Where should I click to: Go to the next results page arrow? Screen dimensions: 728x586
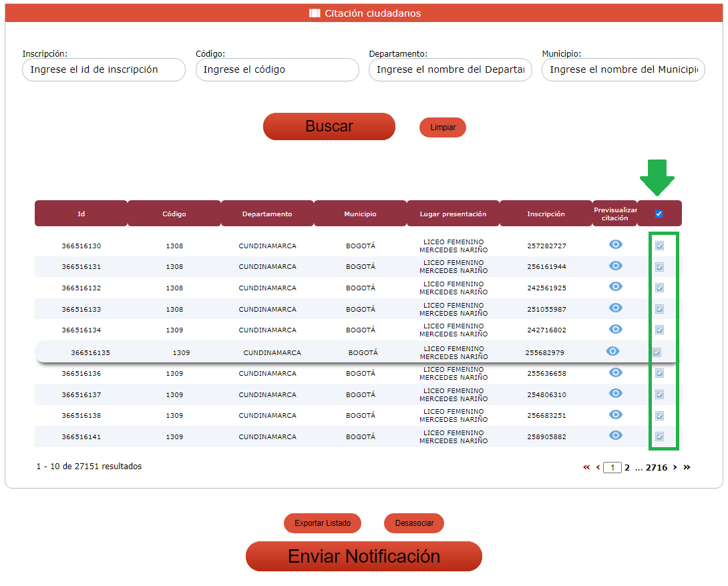point(675,468)
